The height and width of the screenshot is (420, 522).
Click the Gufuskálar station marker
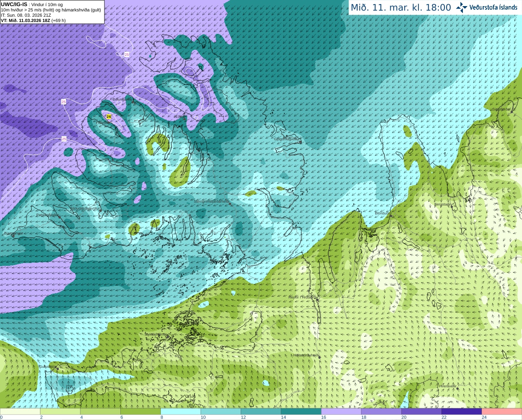pos(58,369)
